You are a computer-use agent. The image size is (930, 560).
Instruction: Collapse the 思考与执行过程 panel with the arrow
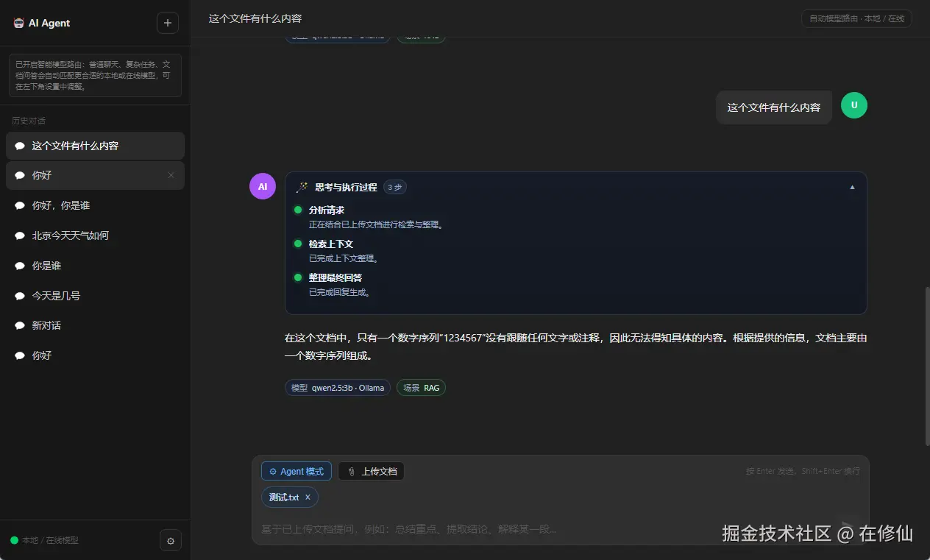(x=853, y=187)
